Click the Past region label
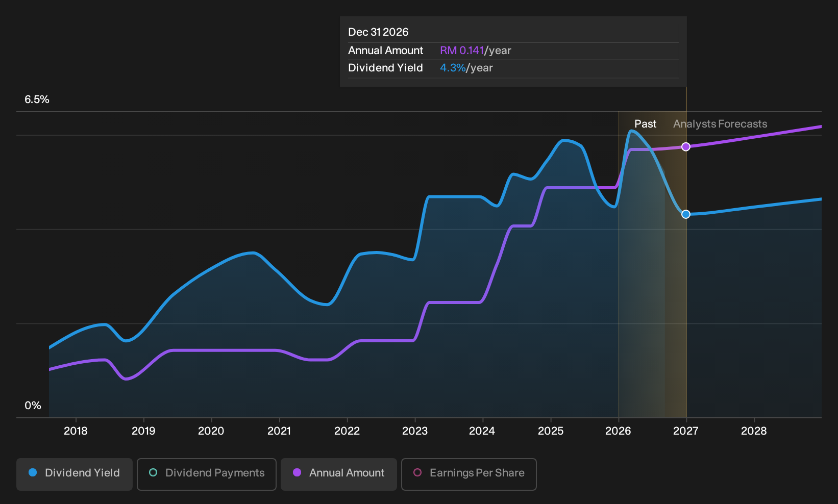This screenshot has width=838, height=504. tap(645, 124)
